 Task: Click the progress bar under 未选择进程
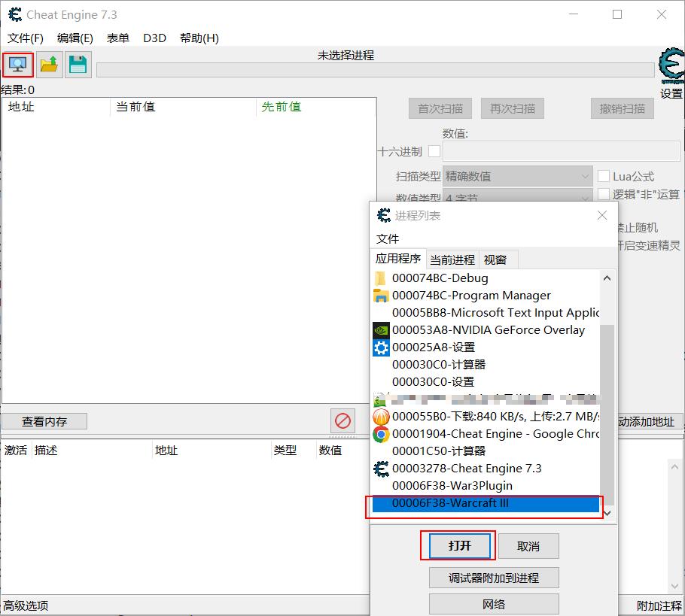point(376,70)
